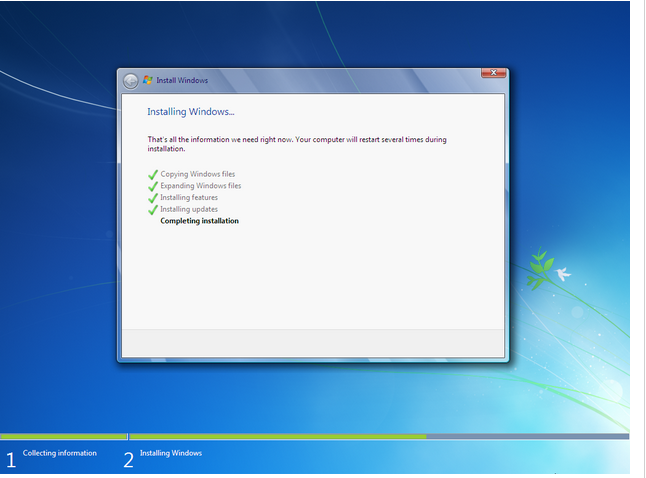
Task: Click the checkmark beside Expanding Windows files
Action: (153, 186)
